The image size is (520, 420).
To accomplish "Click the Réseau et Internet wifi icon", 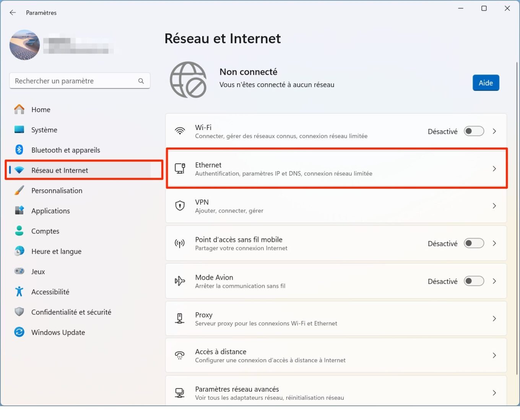I will [19, 170].
